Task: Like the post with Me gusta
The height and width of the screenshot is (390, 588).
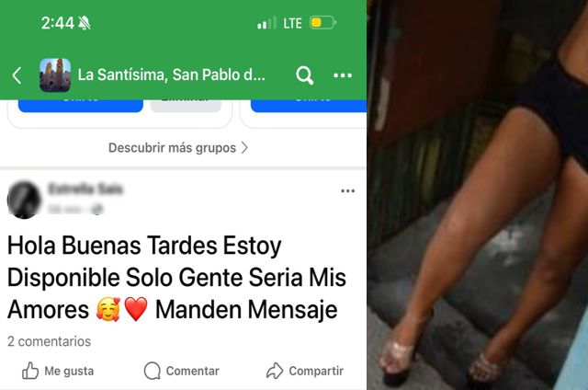Action: pyautogui.click(x=58, y=371)
